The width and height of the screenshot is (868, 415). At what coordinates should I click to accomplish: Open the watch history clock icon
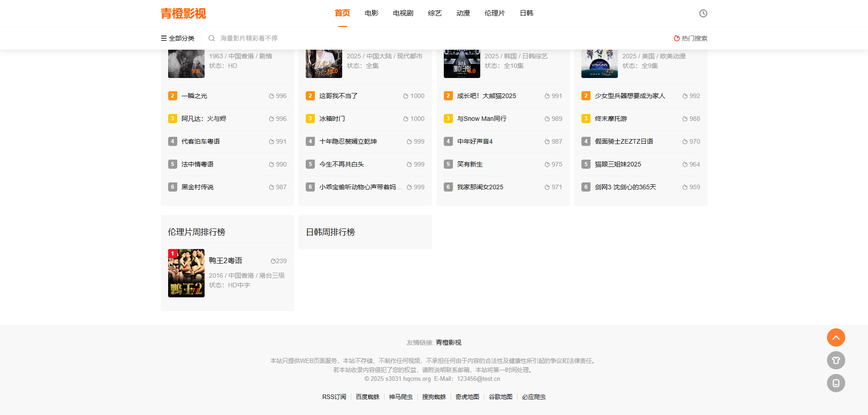[703, 13]
